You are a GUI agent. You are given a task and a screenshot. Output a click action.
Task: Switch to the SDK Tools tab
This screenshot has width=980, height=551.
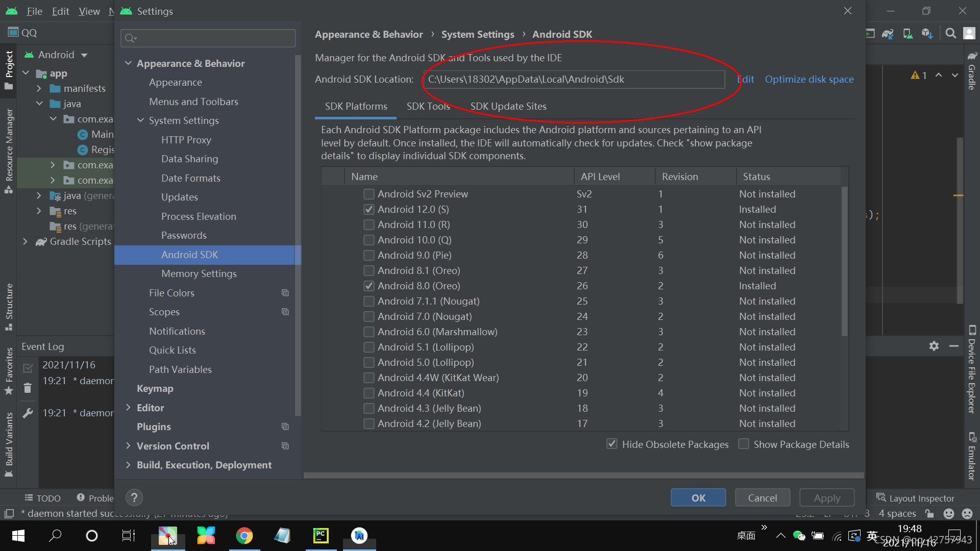pyautogui.click(x=428, y=106)
